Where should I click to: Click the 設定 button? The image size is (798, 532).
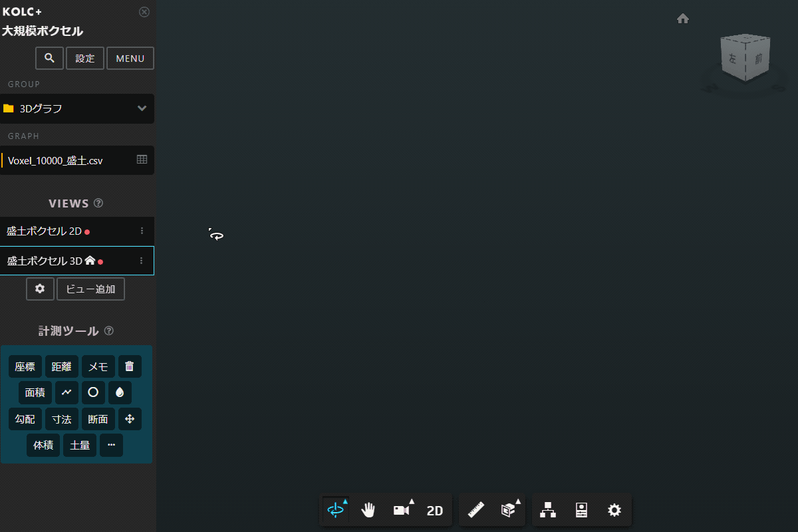click(85, 59)
